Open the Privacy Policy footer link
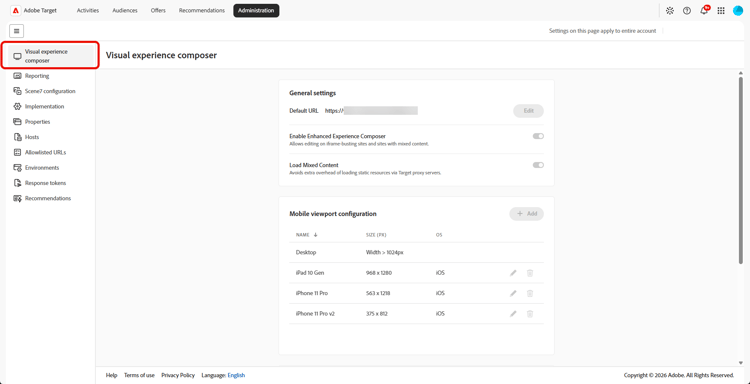The height and width of the screenshot is (384, 750). point(178,375)
